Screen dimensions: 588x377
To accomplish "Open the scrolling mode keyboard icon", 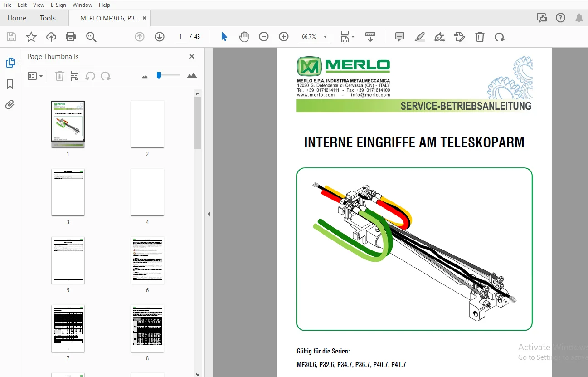I will click(370, 37).
